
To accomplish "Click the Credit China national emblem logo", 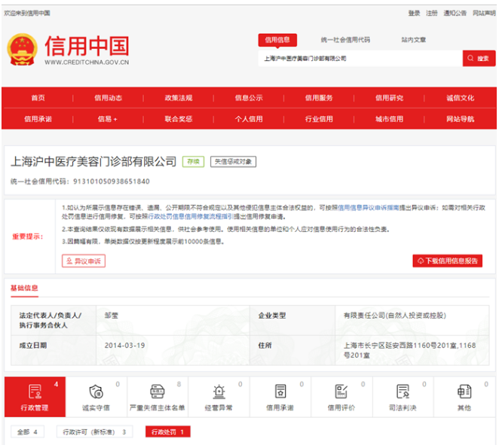I will point(22,49).
